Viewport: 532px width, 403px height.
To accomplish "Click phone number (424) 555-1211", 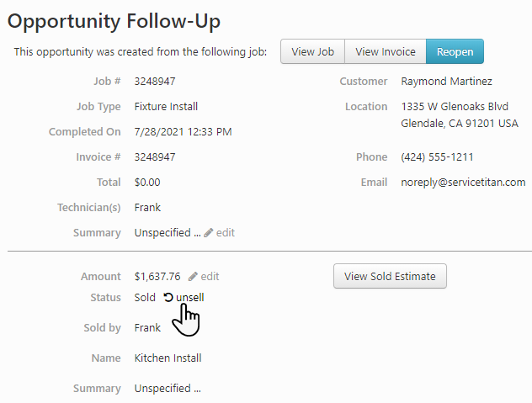I will pyautogui.click(x=437, y=156).
